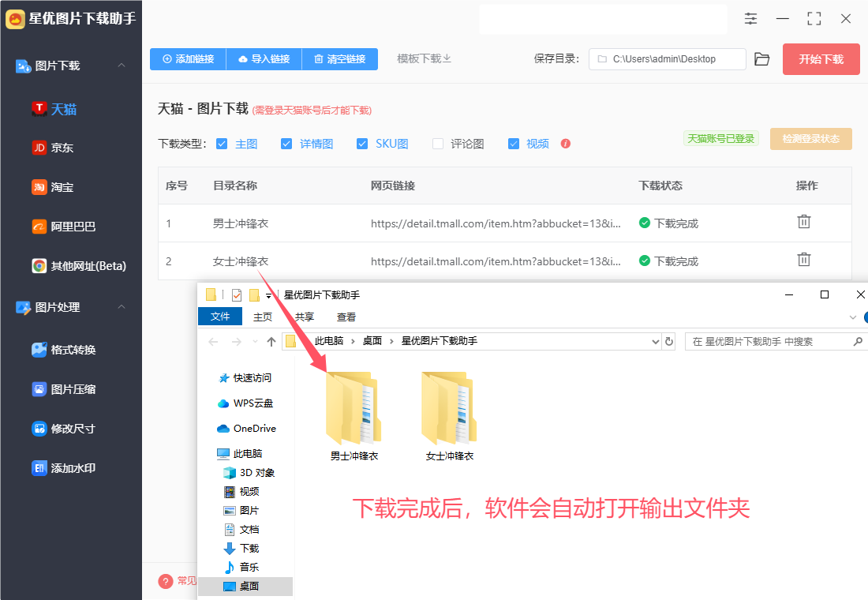This screenshot has height=600, width=868.
Task: Select 快速访问 in Explorer navigation
Action: pyautogui.click(x=245, y=378)
